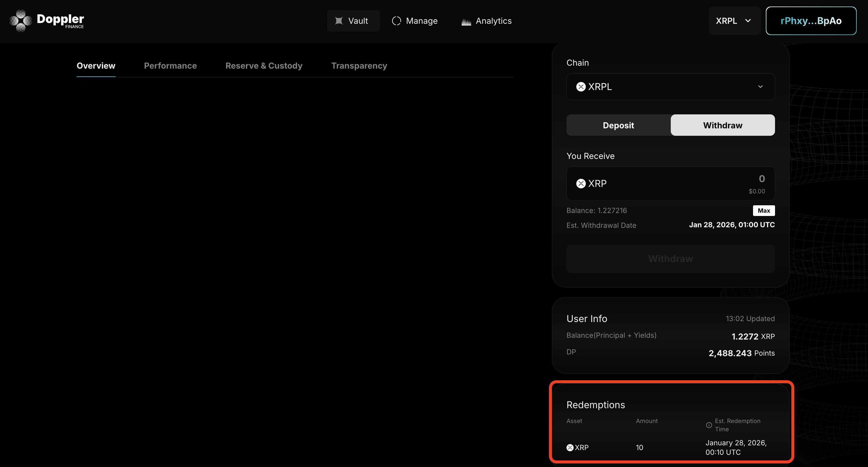
Task: Click the XRP icon in Redemptions row
Action: (x=570, y=447)
